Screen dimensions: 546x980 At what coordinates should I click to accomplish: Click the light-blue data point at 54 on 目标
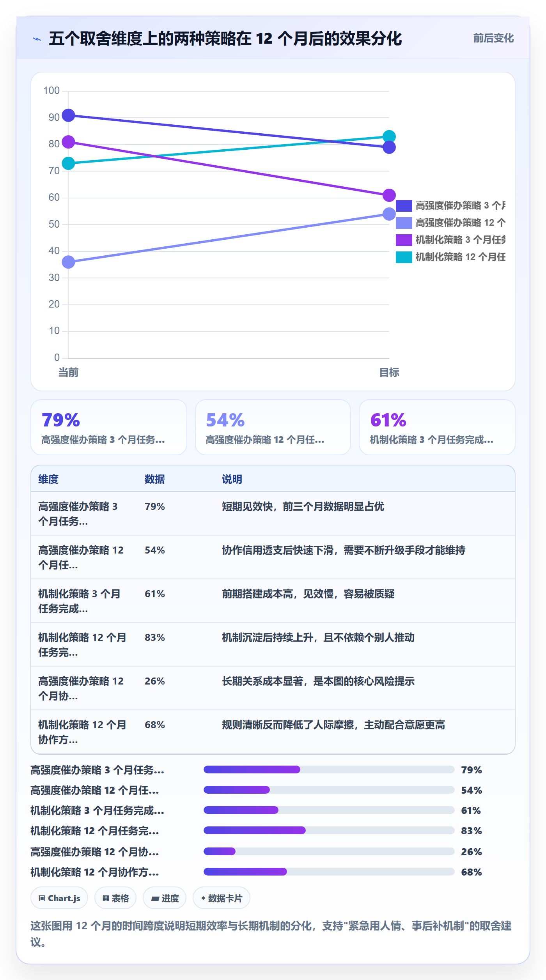pos(389,214)
